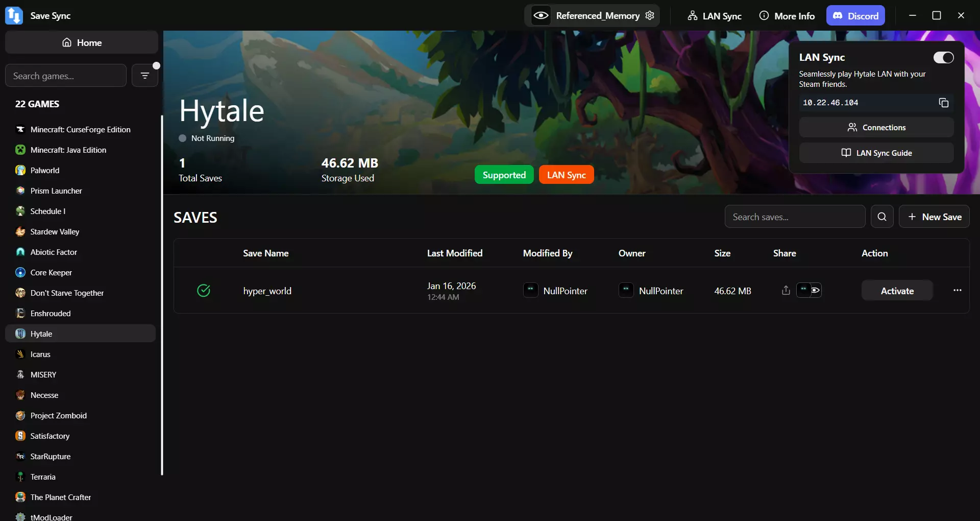Select Minecraft: Java Edition in game list

coord(80,150)
